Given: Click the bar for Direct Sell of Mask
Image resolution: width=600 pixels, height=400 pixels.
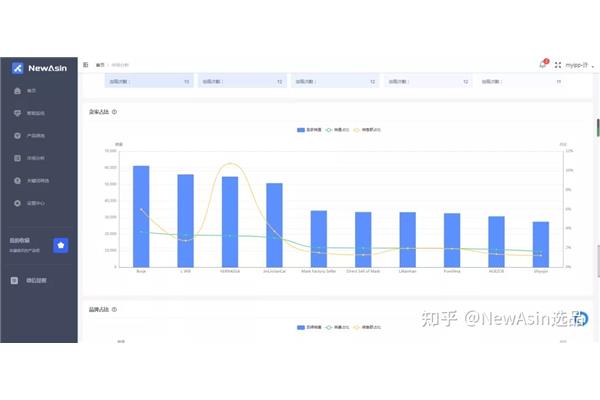Looking at the screenshot, I should point(363,240).
